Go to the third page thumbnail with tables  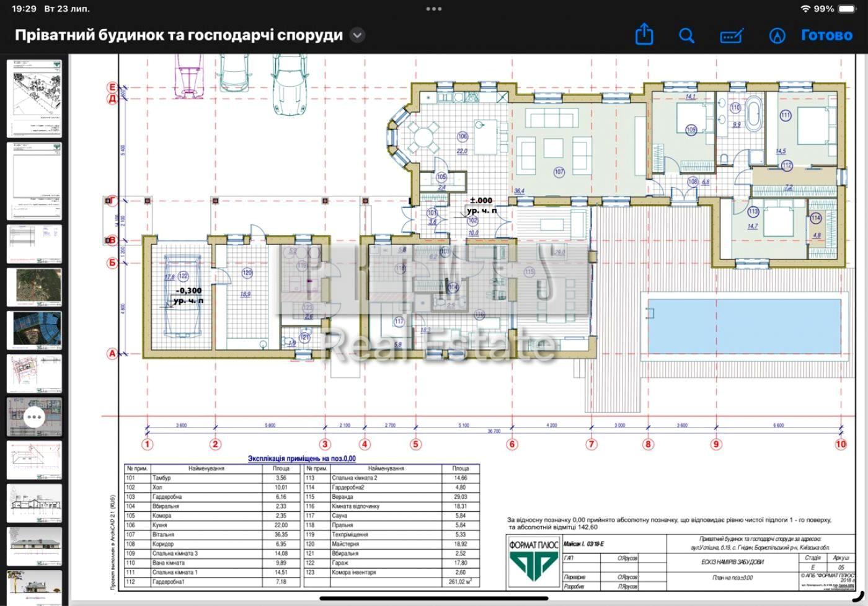pyautogui.click(x=34, y=244)
